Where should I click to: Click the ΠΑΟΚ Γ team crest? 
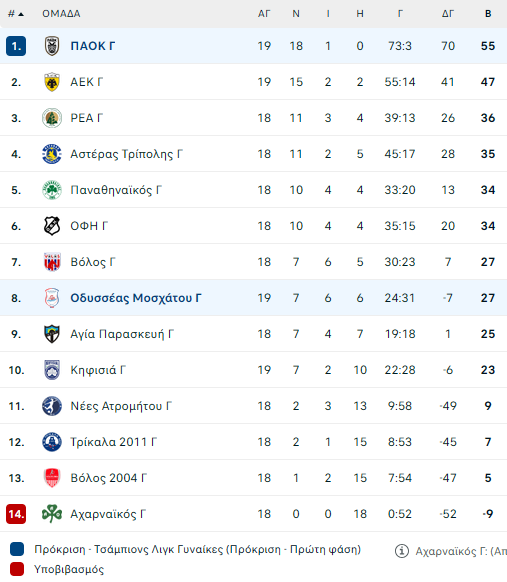(x=52, y=46)
